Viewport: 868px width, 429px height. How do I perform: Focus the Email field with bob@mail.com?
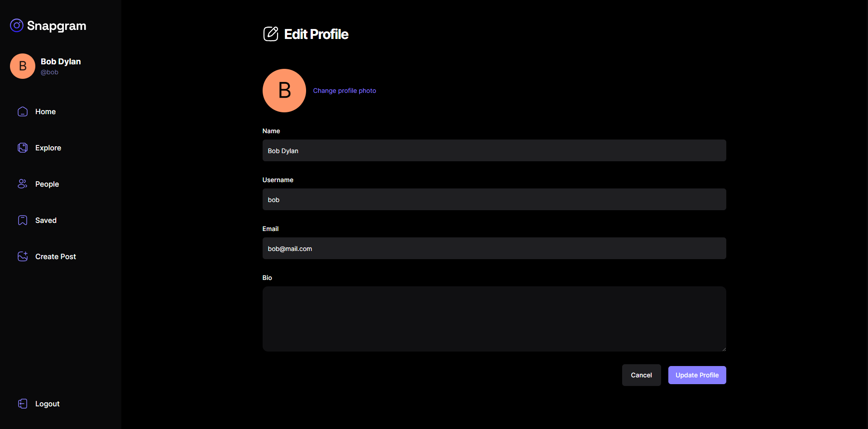pyautogui.click(x=494, y=248)
